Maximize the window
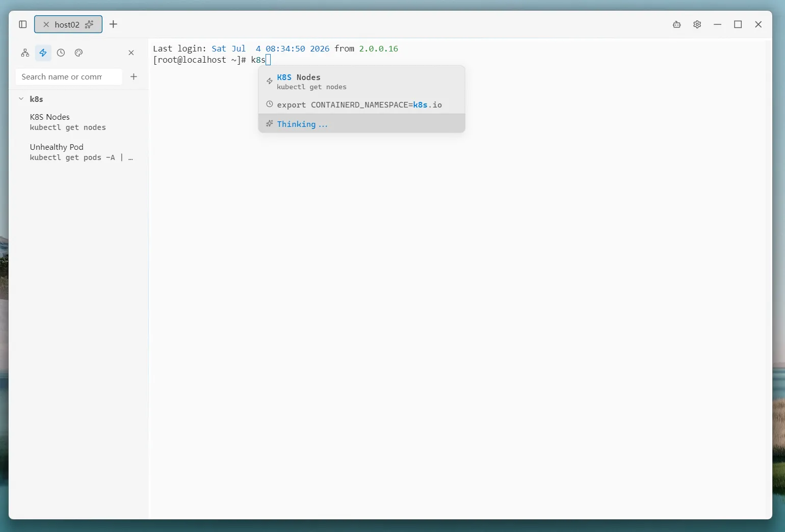Image resolution: width=785 pixels, height=532 pixels. (738, 24)
